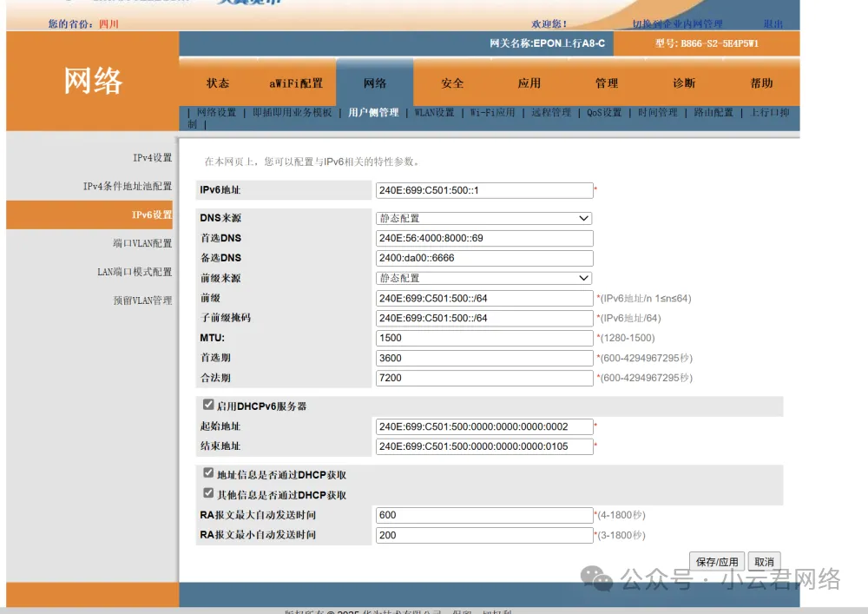The height and width of the screenshot is (614, 868).
Task: Enable the 启用DHCPv6服务器 checkbox
Action: tap(208, 405)
